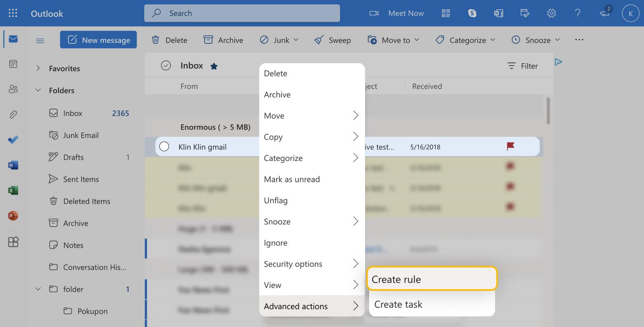Open the Filter options
The image size is (644, 327).
coord(522,66)
